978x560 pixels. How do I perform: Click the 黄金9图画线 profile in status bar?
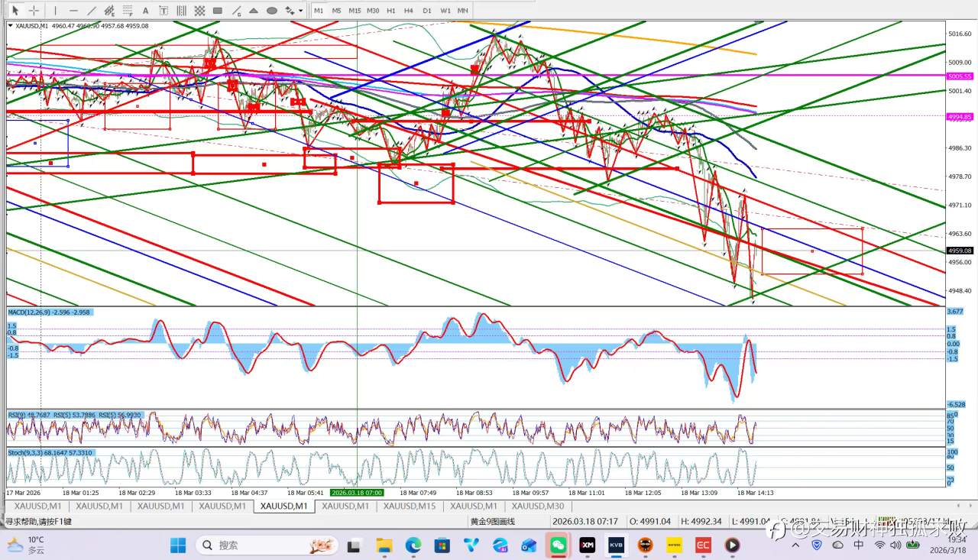tap(493, 522)
